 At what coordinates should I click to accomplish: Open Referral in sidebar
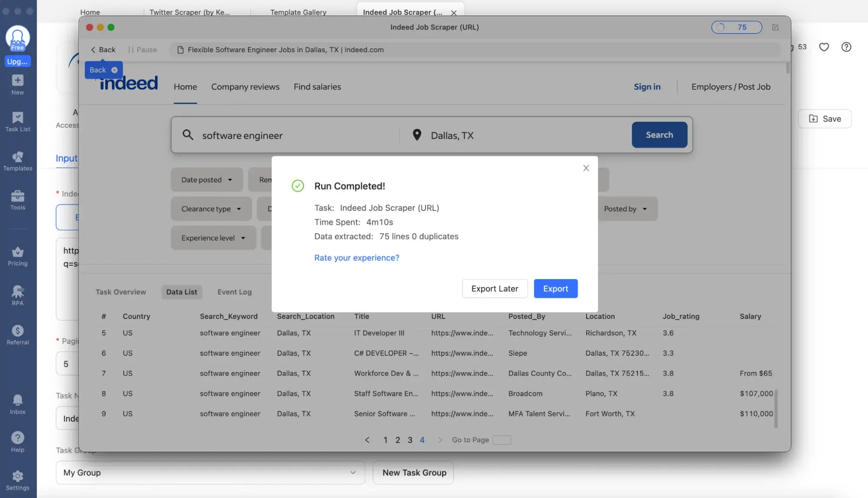click(x=17, y=335)
